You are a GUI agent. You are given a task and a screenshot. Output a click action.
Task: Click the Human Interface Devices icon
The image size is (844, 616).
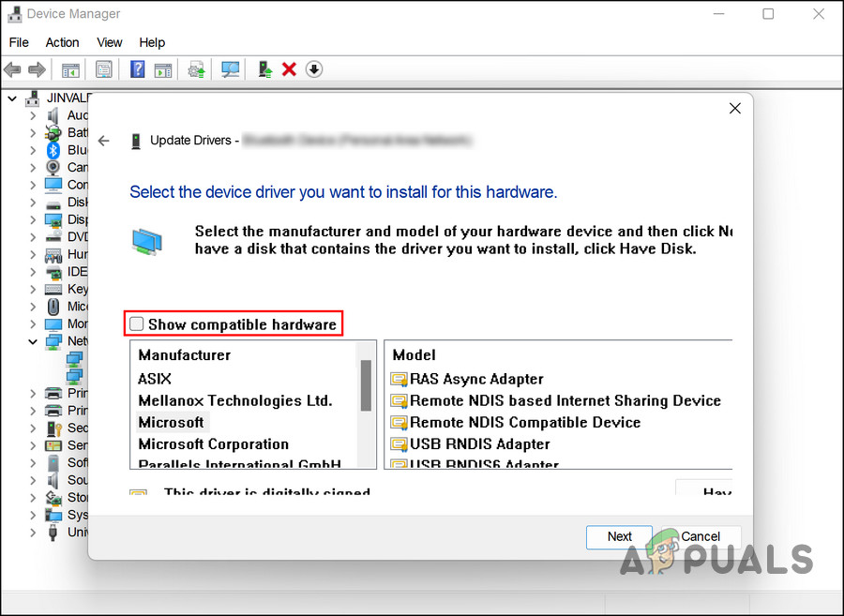point(53,254)
